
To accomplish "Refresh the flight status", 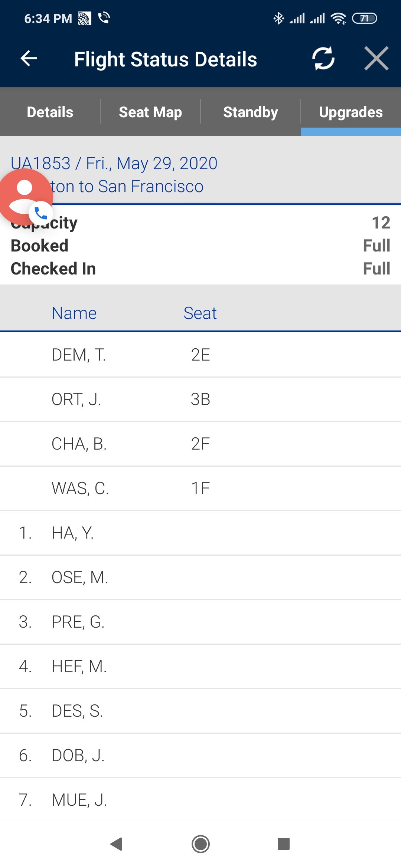I will (x=323, y=59).
